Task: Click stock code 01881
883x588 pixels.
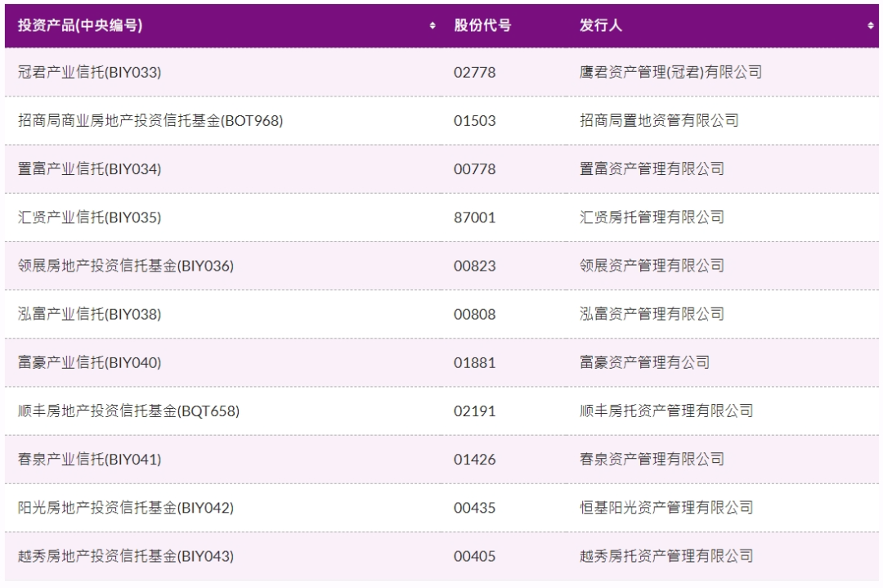Action: click(x=475, y=363)
